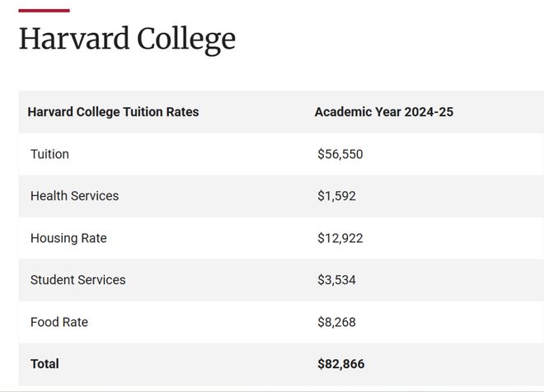Click the word Harvard in the page title
The width and height of the screenshot is (544, 392).
tap(74, 38)
